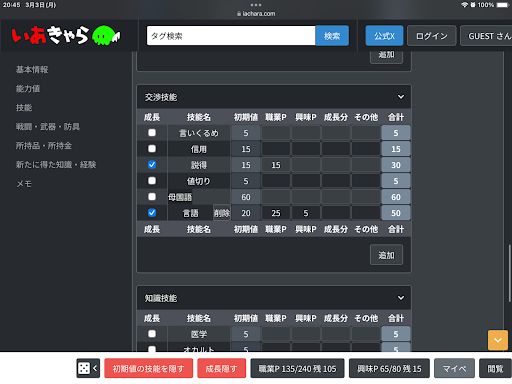Click 医学 skill name cell

pyautogui.click(x=199, y=334)
